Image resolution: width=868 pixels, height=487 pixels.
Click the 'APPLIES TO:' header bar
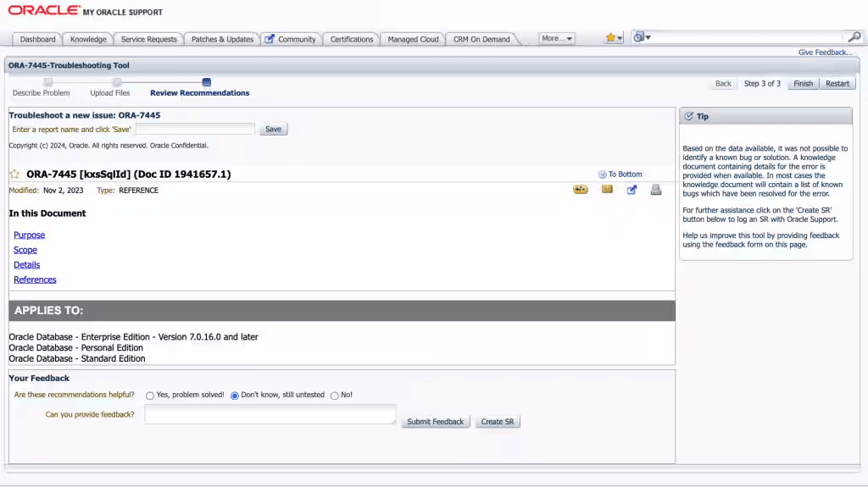[x=342, y=311]
